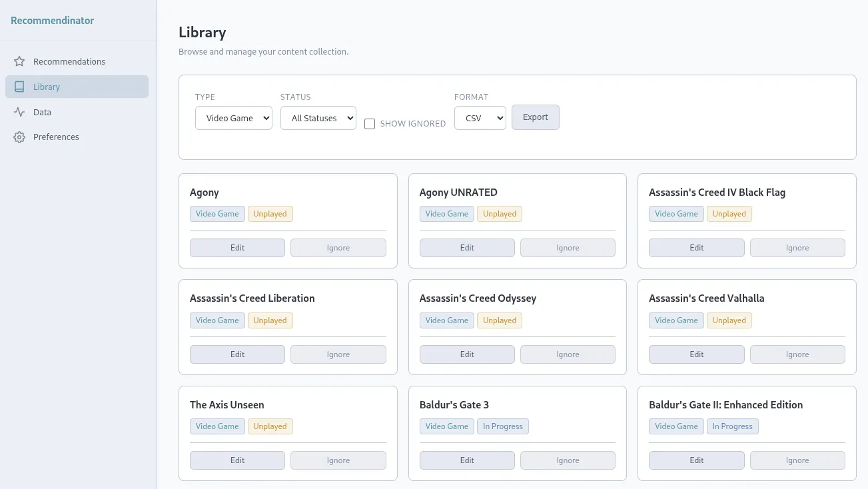The height and width of the screenshot is (489, 868).
Task: Click the book icon beside Library
Action: (19, 87)
